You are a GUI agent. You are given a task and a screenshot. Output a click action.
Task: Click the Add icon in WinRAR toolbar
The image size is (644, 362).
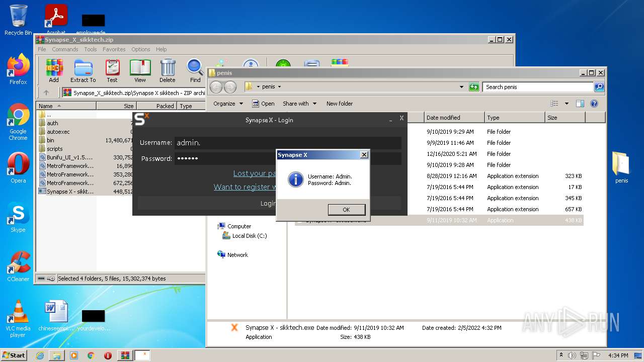(x=54, y=71)
